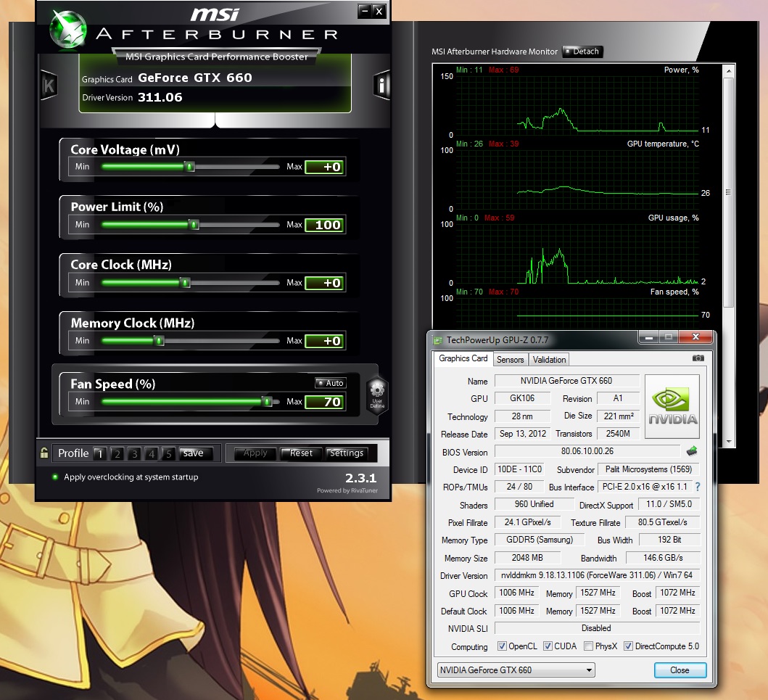Switch to the Sensors tab

point(510,360)
